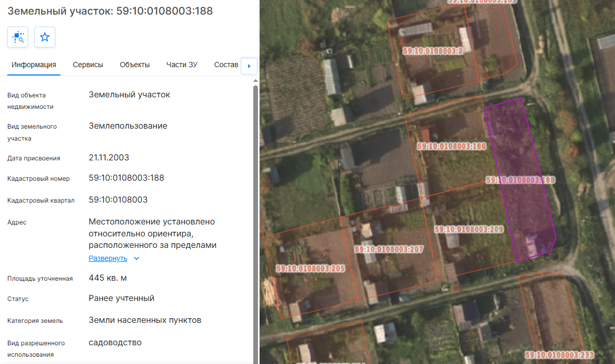Select map parcel label 59:10:0108003:205
The width and height of the screenshot is (615, 364).
310,268
